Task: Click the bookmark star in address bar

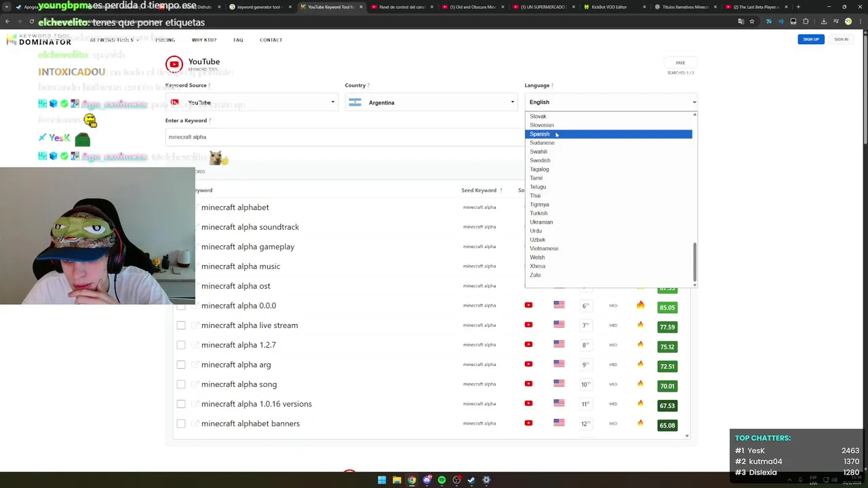Action: coord(752,21)
